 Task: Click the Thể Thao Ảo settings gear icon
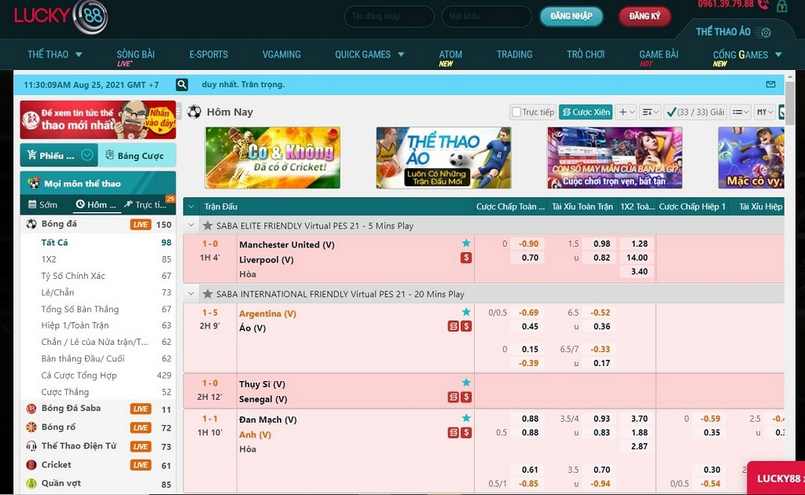[766, 32]
